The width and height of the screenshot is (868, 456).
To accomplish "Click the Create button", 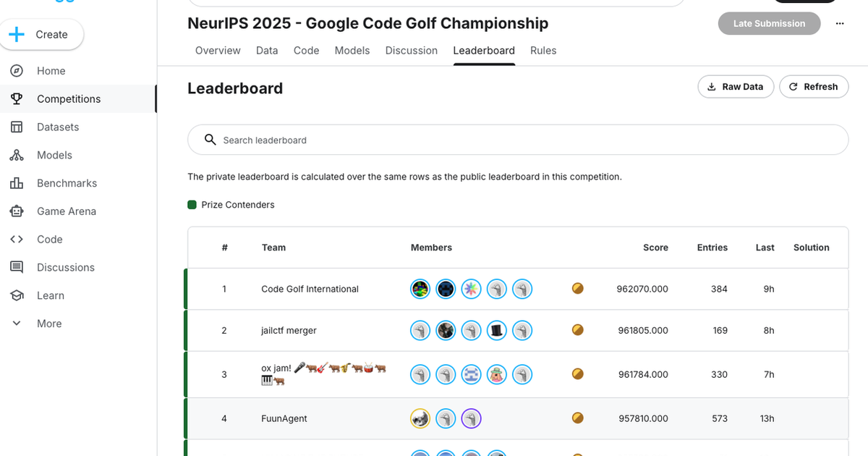I will pos(41,35).
